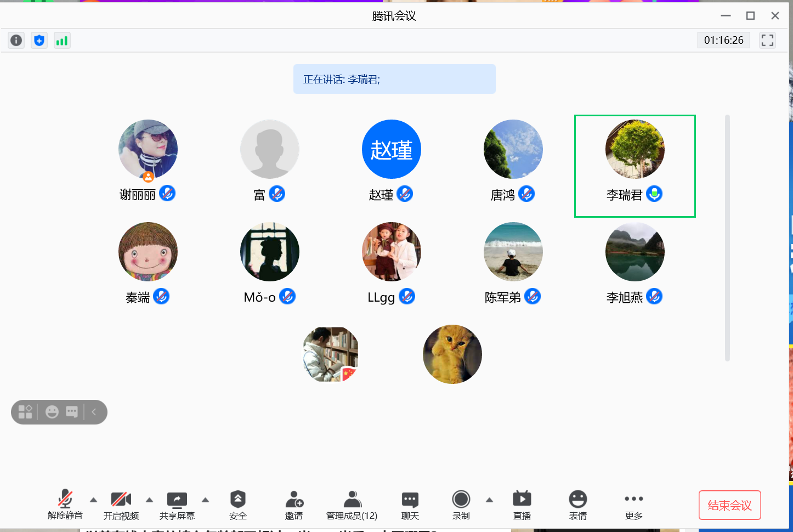Click the participant grid vertical scrollbar

point(727,237)
